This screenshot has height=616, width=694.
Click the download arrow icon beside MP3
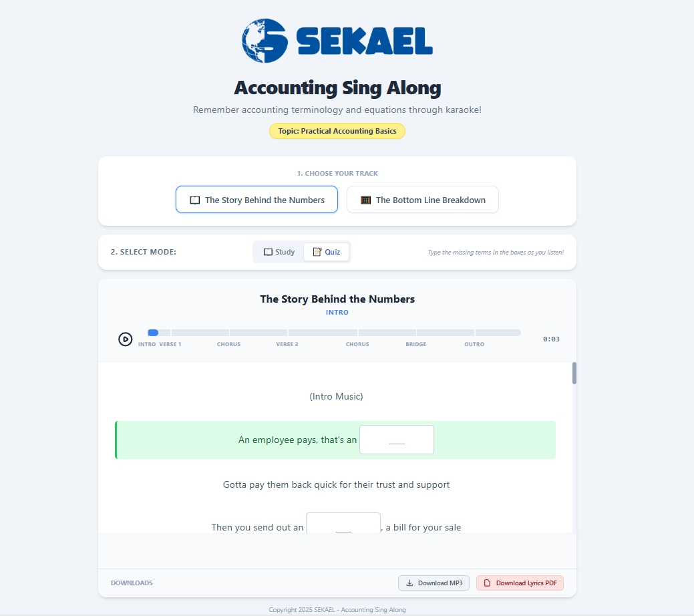409,583
